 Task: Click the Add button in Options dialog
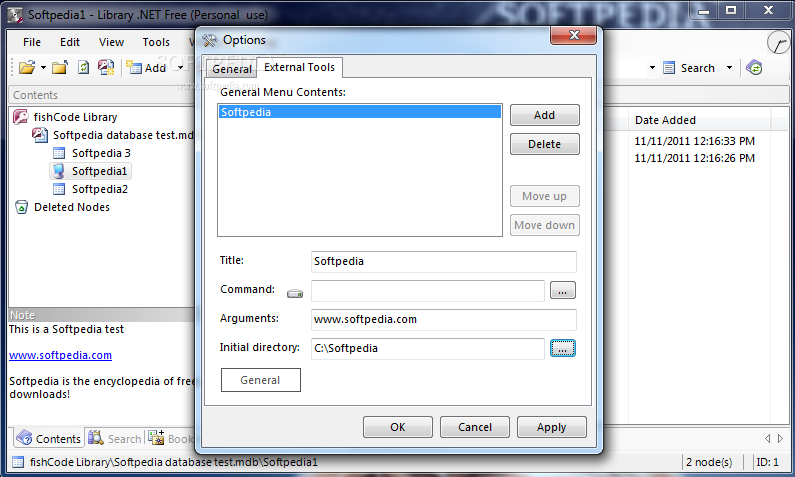(545, 115)
